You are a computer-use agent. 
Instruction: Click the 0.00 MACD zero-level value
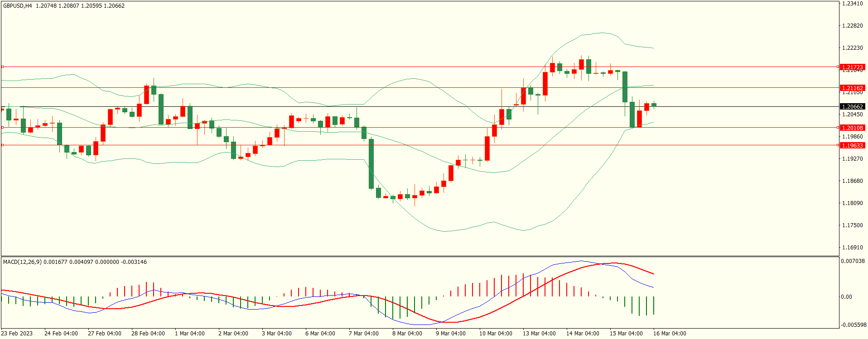pyautogui.click(x=846, y=297)
